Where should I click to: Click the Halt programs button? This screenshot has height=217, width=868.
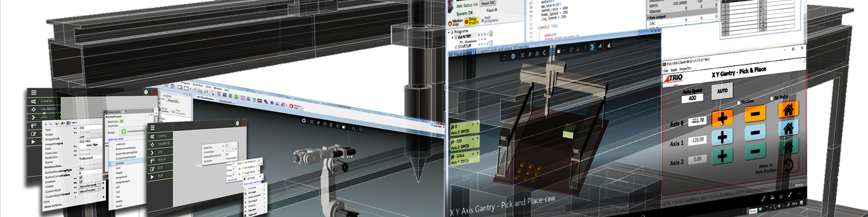pos(488,20)
